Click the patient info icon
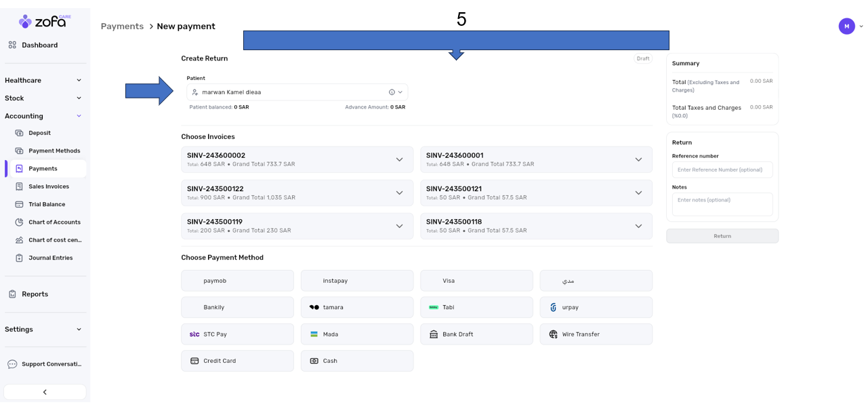Viewport: 868px width, 411px height. click(392, 92)
